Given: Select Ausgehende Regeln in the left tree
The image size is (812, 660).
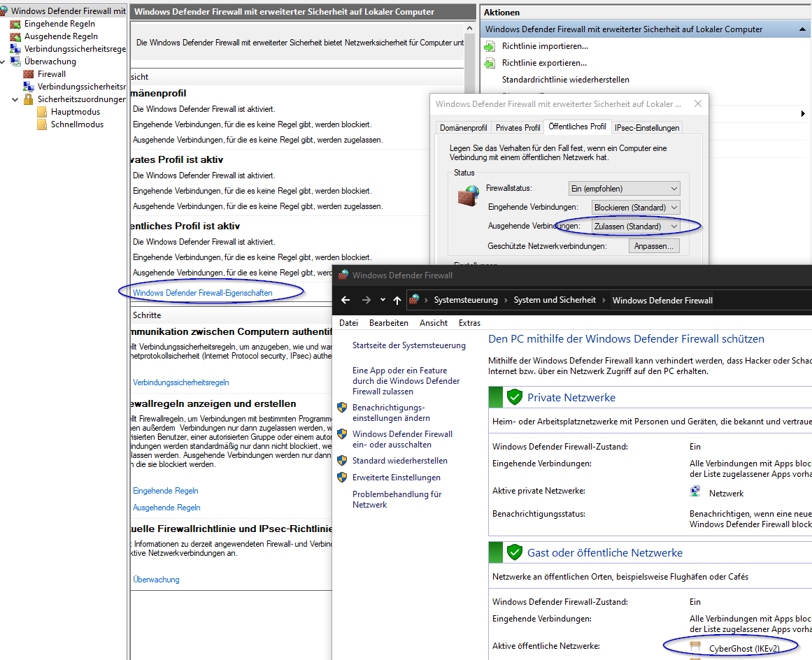Looking at the screenshot, I should [61, 36].
